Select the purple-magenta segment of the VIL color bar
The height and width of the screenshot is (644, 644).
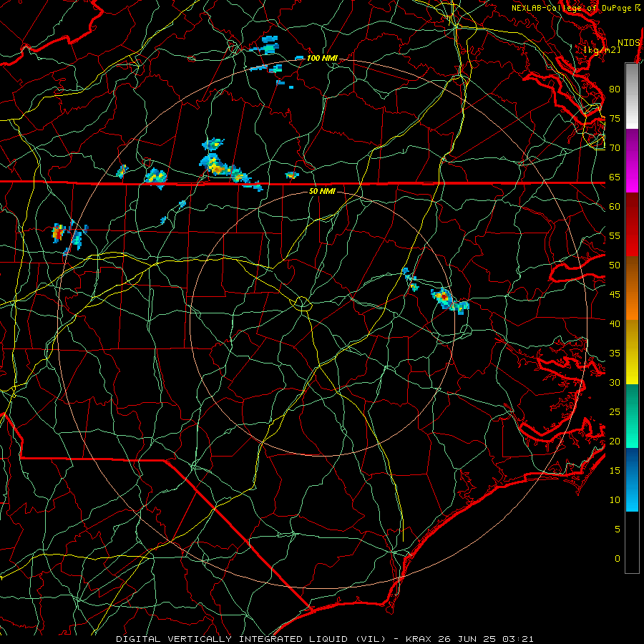632,160
